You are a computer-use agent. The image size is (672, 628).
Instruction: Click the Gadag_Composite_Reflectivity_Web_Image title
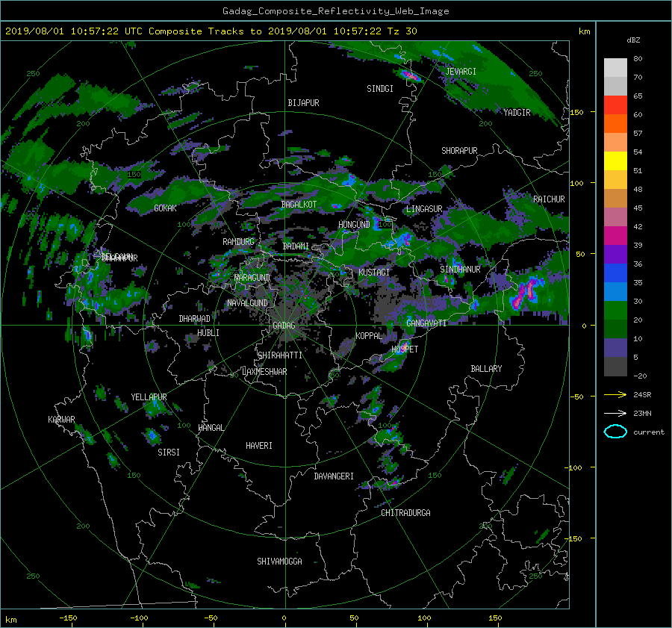335,11
